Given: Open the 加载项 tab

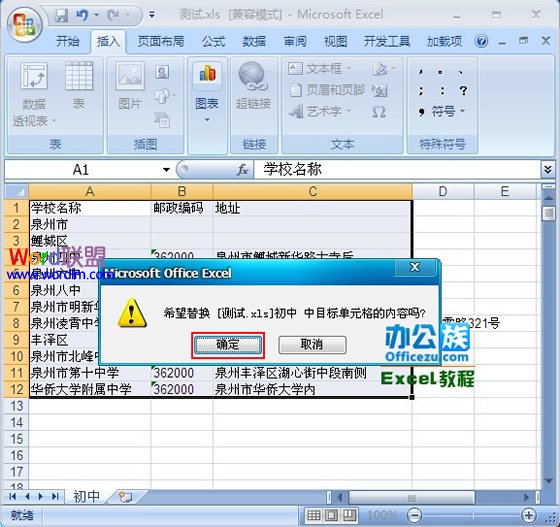Looking at the screenshot, I should pyautogui.click(x=444, y=42).
